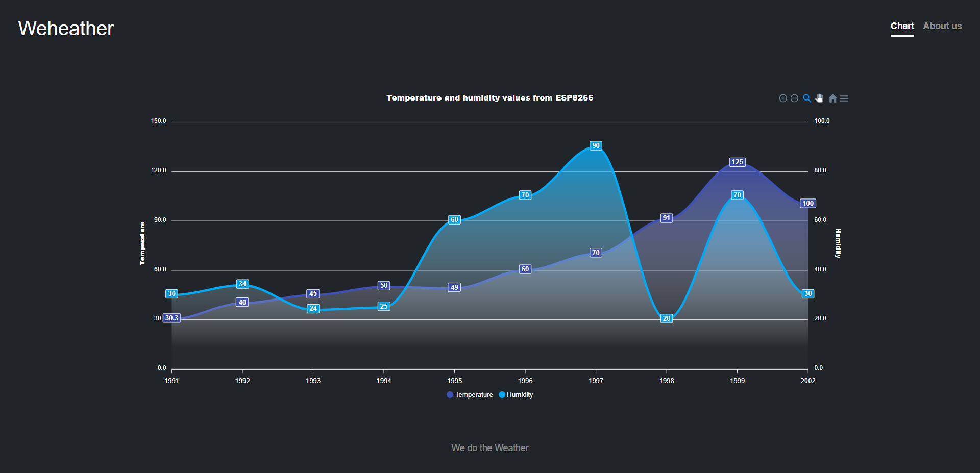Click the Humidity y-axis title
The height and width of the screenshot is (473, 980).
[838, 243]
